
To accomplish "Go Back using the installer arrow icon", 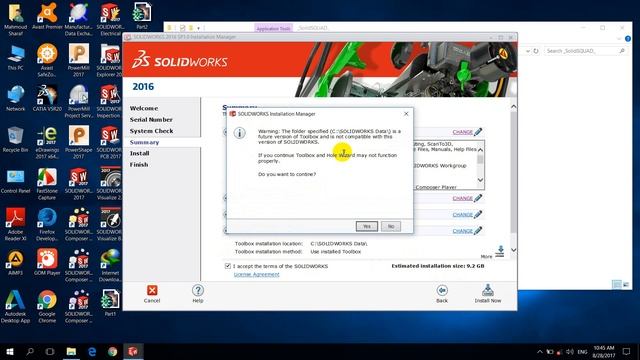I will (442, 290).
